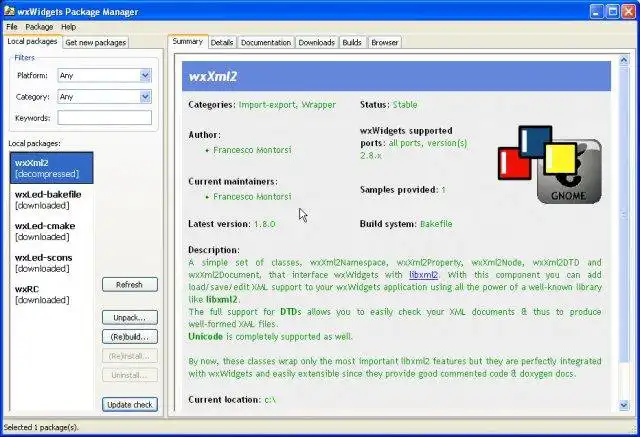
Task: Open the File menu
Action: pyautogui.click(x=12, y=27)
